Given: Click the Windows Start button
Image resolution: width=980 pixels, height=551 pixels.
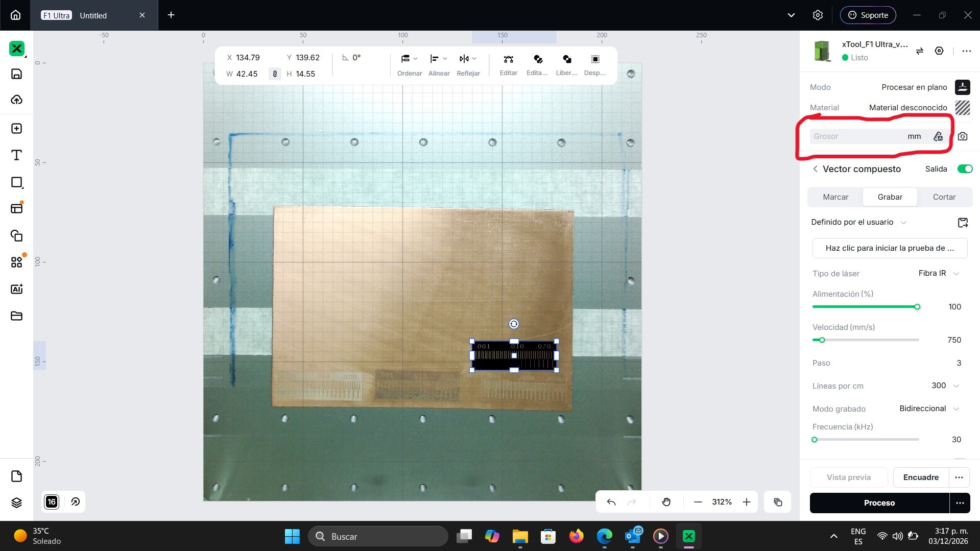Looking at the screenshot, I should [292, 537].
